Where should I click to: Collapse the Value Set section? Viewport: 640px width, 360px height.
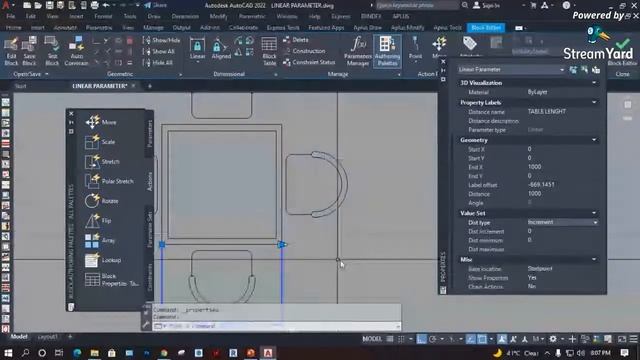tap(594, 213)
